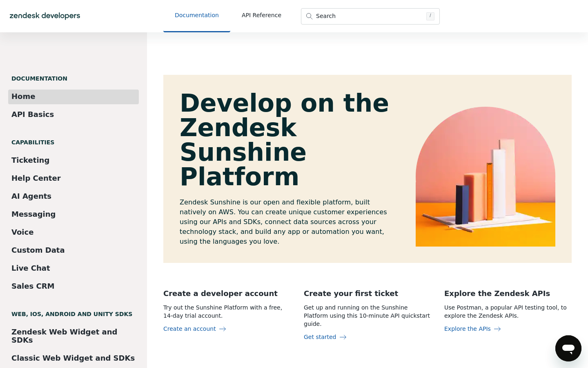Screen dimensions: 588x368
Task: Select the Documentation tab
Action: (196, 15)
